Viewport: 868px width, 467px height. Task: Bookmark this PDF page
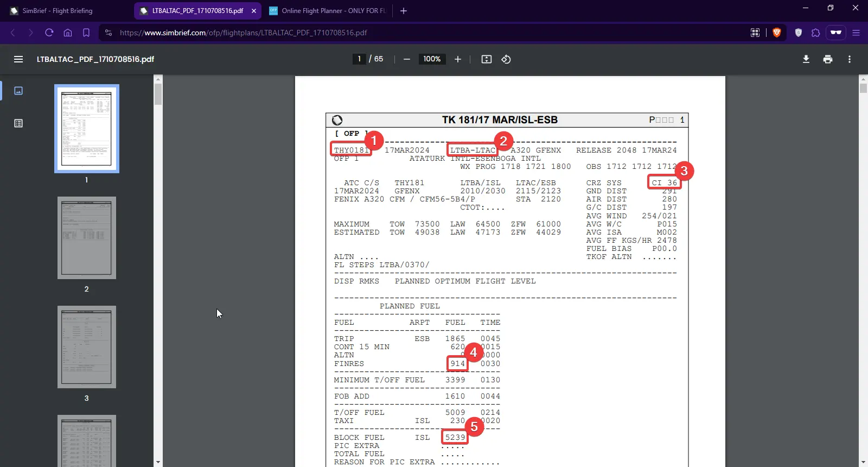86,33
